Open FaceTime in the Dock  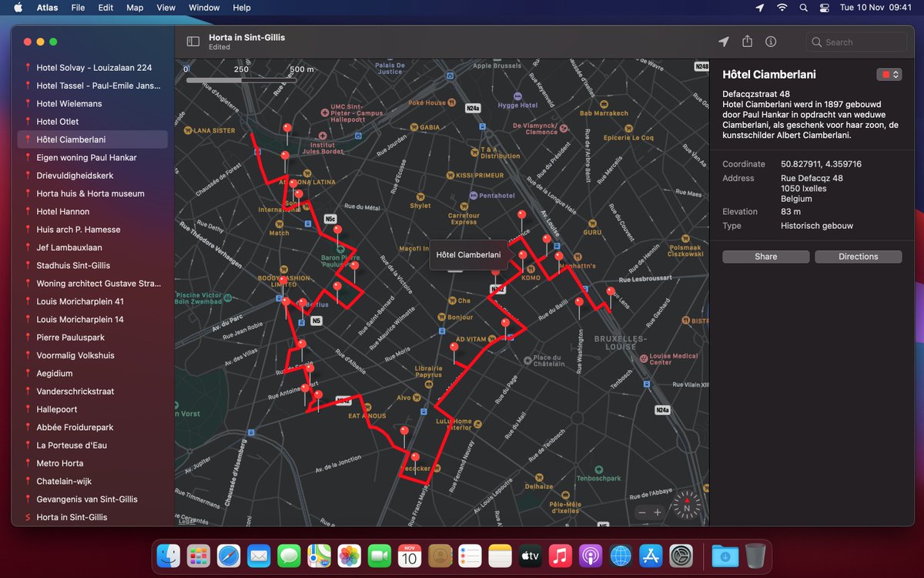pos(379,555)
